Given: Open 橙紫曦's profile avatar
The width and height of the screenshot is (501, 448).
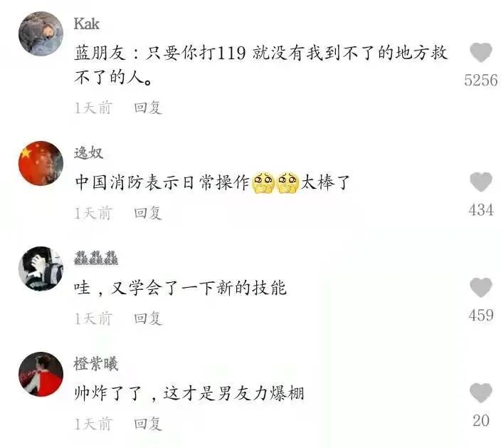Looking at the screenshot, I should click(41, 374).
